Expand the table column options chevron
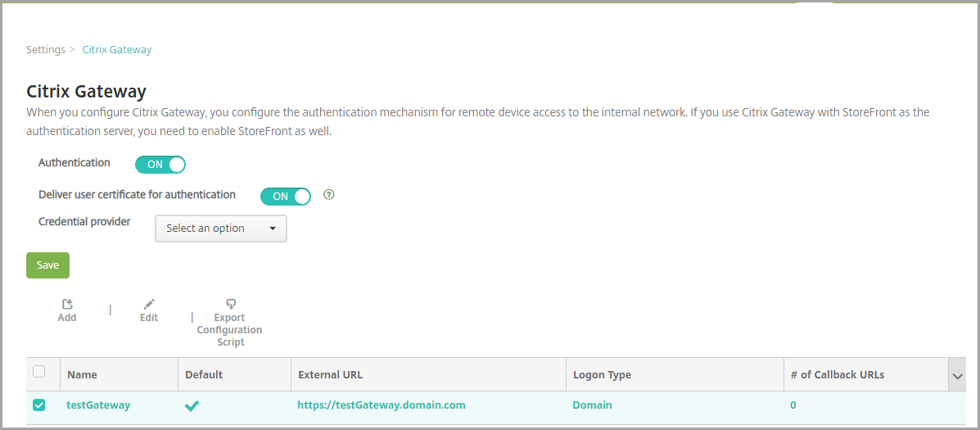Image resolution: width=980 pixels, height=430 pixels. [x=957, y=376]
